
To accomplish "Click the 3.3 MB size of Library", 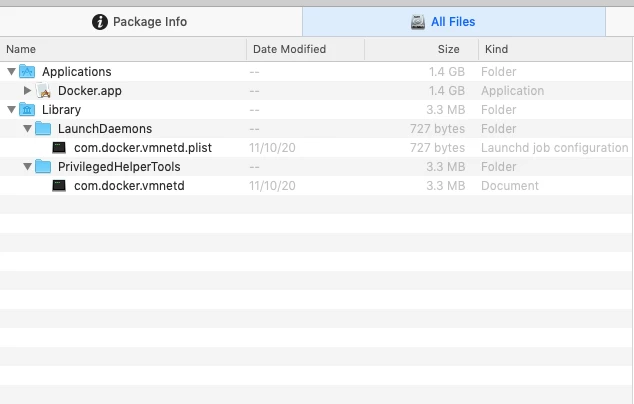I will pos(446,110).
